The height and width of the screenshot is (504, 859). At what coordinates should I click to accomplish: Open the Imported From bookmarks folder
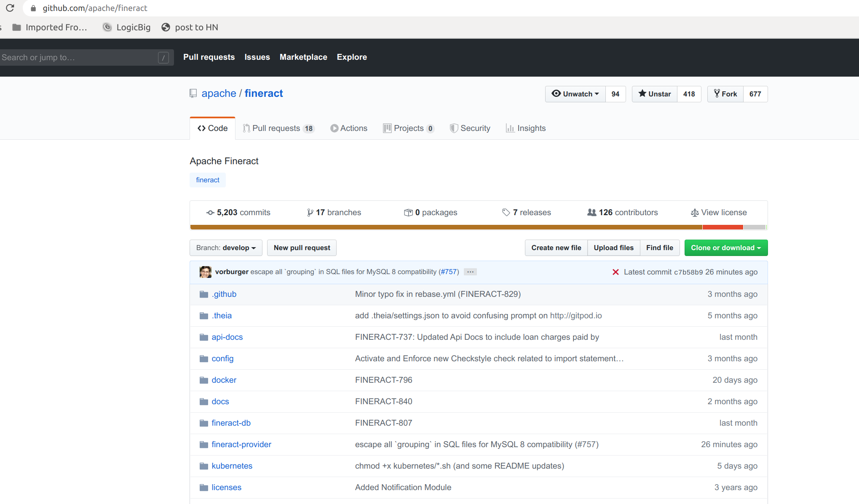point(50,27)
